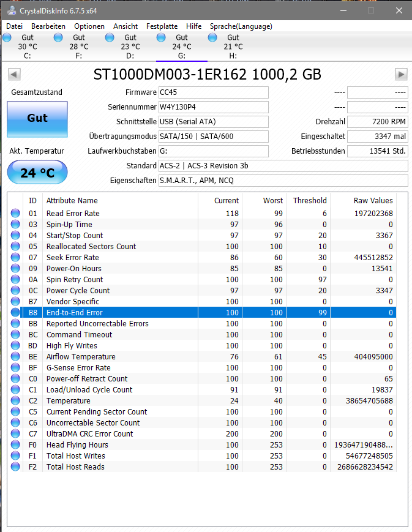
Task: Select drive F: status orb
Action: [x=58, y=37]
